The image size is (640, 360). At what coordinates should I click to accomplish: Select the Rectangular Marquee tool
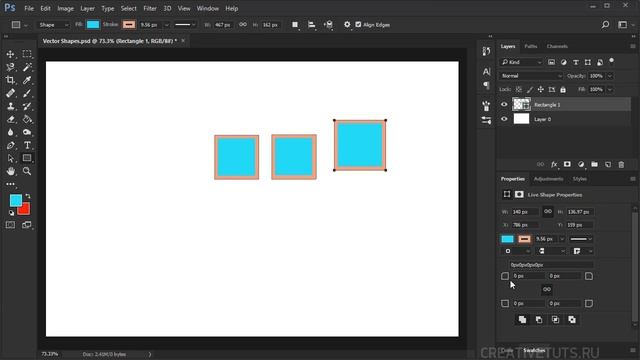pyautogui.click(x=27, y=54)
